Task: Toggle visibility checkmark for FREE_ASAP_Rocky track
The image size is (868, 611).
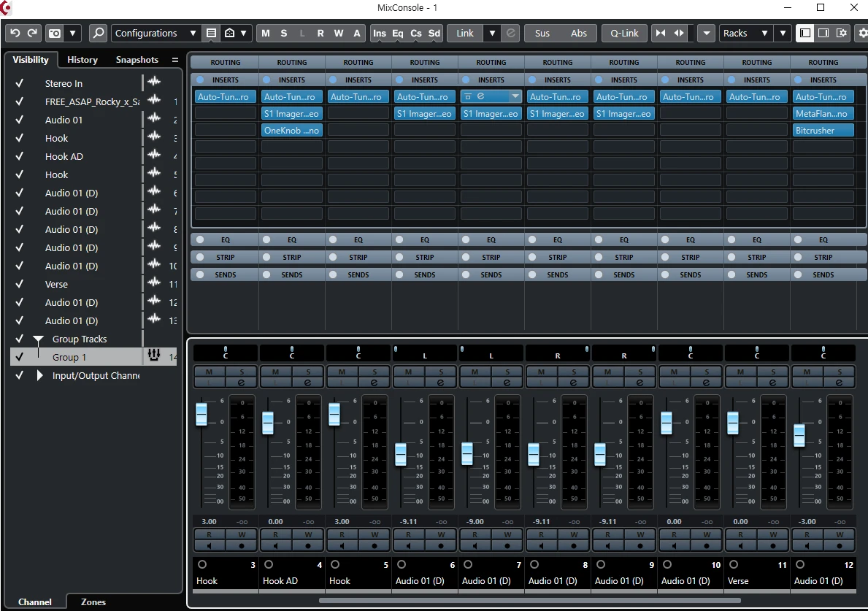Action: (20, 101)
